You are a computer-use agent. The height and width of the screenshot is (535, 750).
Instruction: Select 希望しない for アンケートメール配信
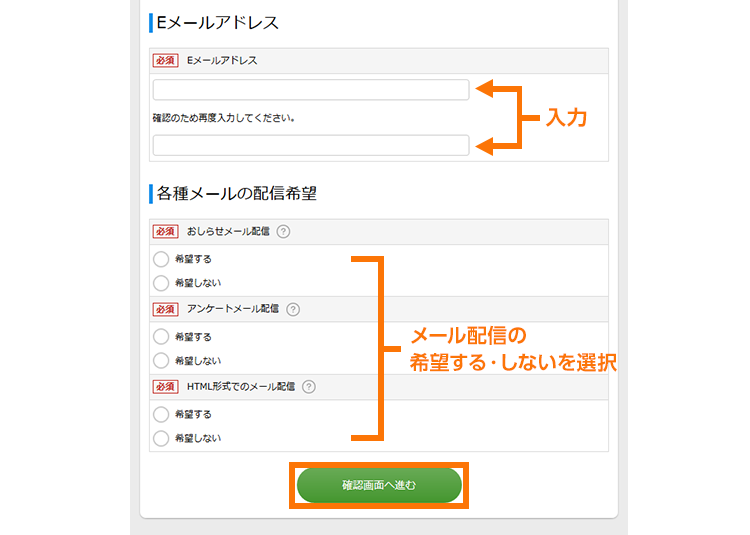coord(161,360)
